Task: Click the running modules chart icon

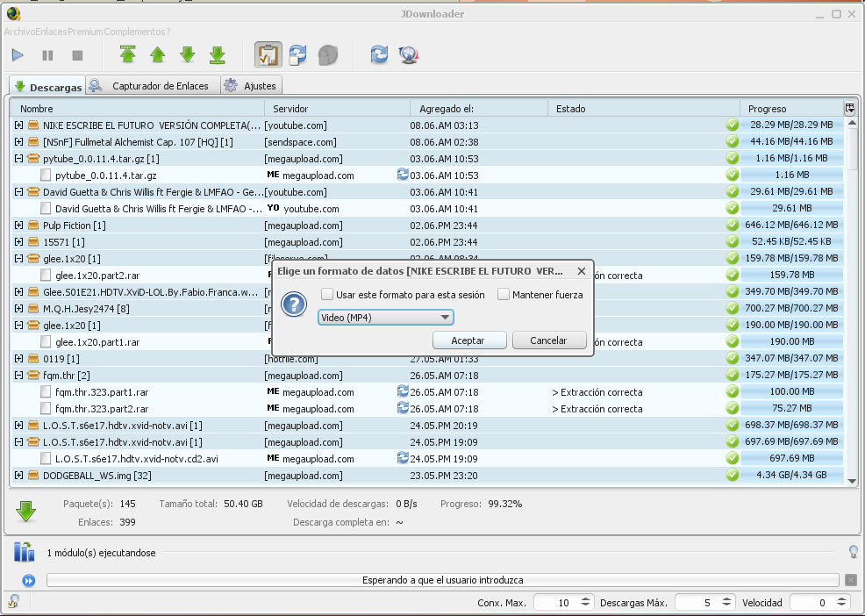Action: 24,552
